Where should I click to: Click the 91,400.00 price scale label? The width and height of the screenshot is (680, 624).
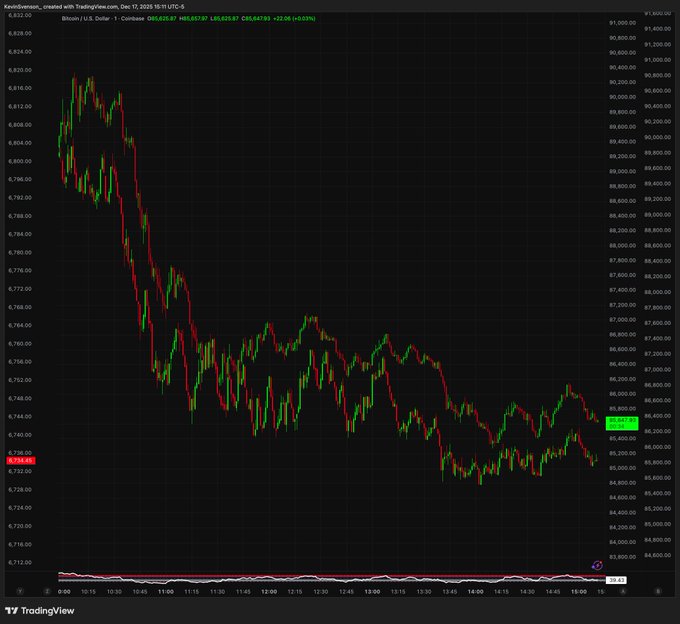658,29
